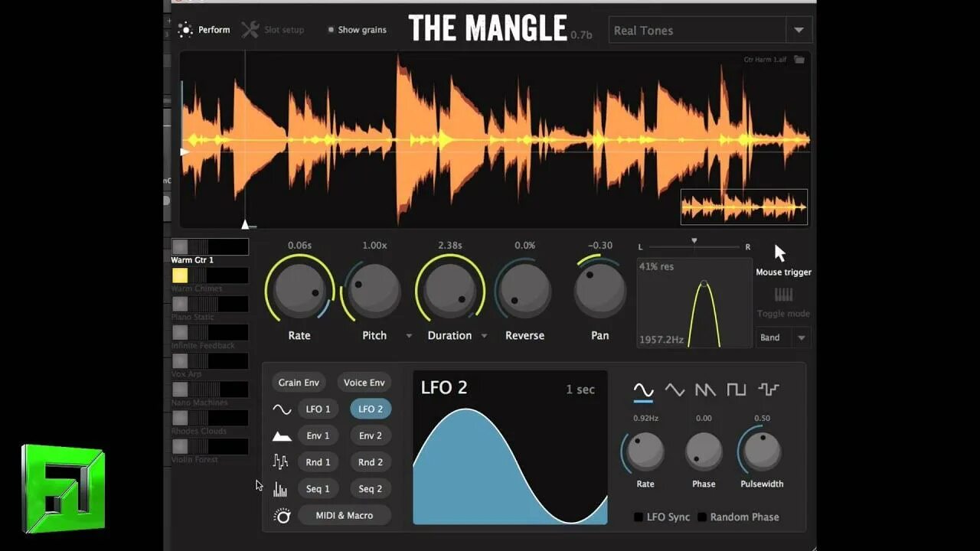Select the yellow Warm Chimes slot pad
980x551 pixels.
click(x=180, y=275)
